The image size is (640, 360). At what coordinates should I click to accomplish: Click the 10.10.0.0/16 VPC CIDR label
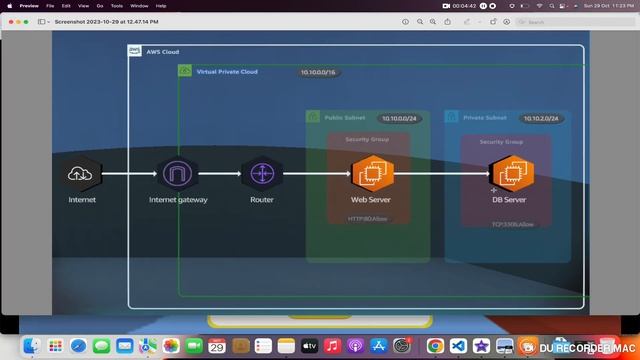click(318, 72)
